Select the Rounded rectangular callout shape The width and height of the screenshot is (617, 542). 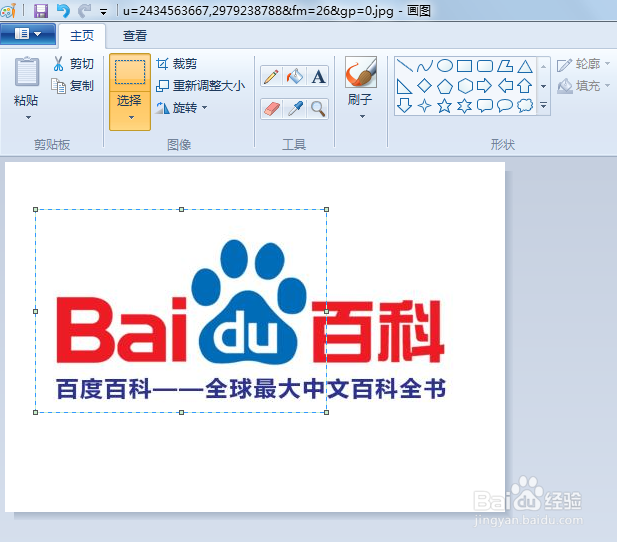click(485, 105)
